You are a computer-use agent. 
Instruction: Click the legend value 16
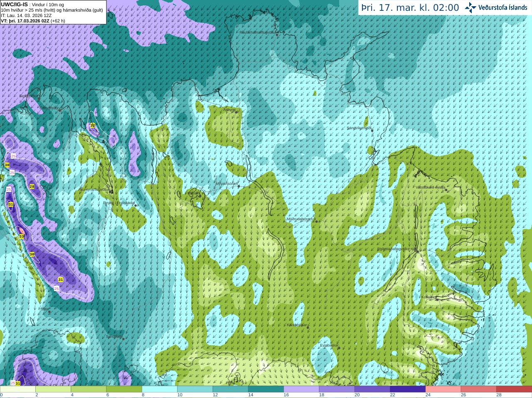286,395
